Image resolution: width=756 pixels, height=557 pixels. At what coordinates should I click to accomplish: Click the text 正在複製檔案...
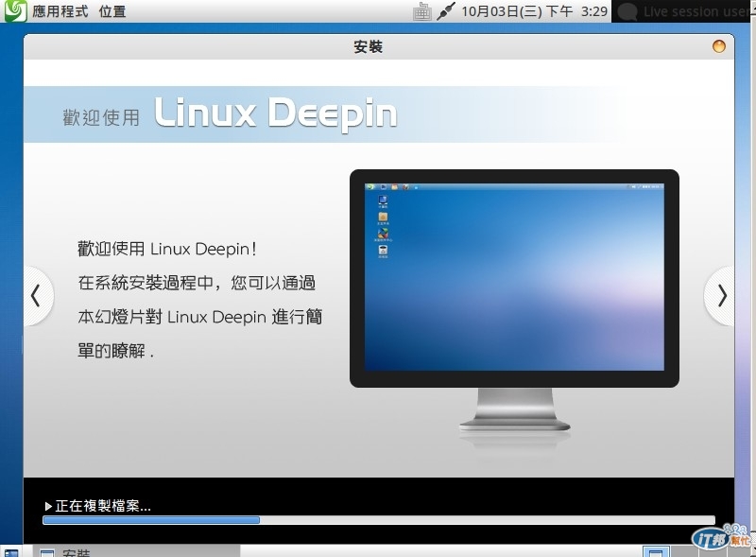[x=103, y=506]
